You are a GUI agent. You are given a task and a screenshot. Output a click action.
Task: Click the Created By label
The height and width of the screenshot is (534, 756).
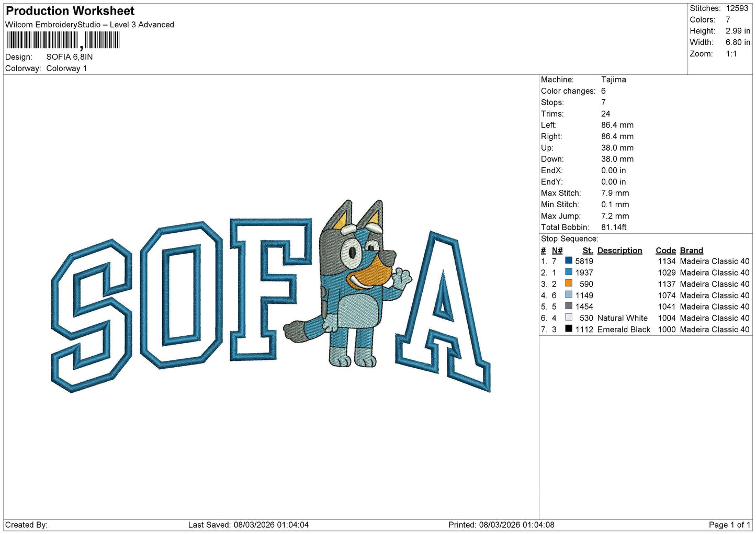(x=26, y=525)
